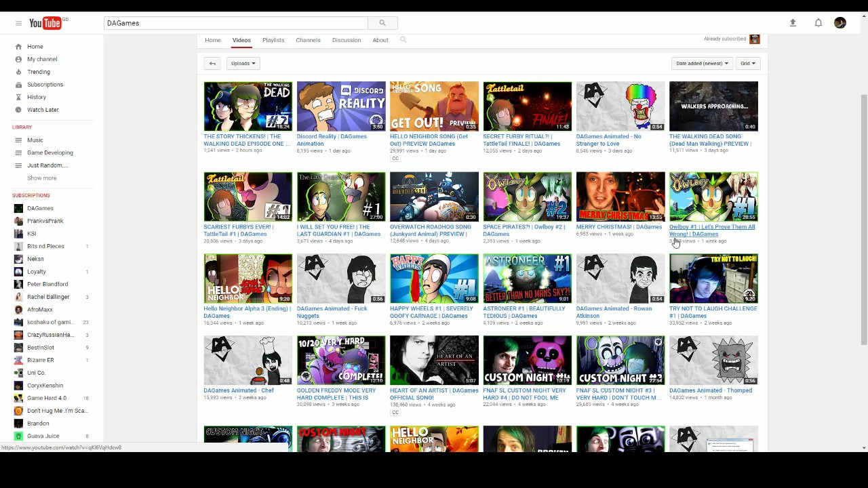The height and width of the screenshot is (488, 868).
Task: Open the Just Random playlist in sidebar
Action: tap(47, 165)
